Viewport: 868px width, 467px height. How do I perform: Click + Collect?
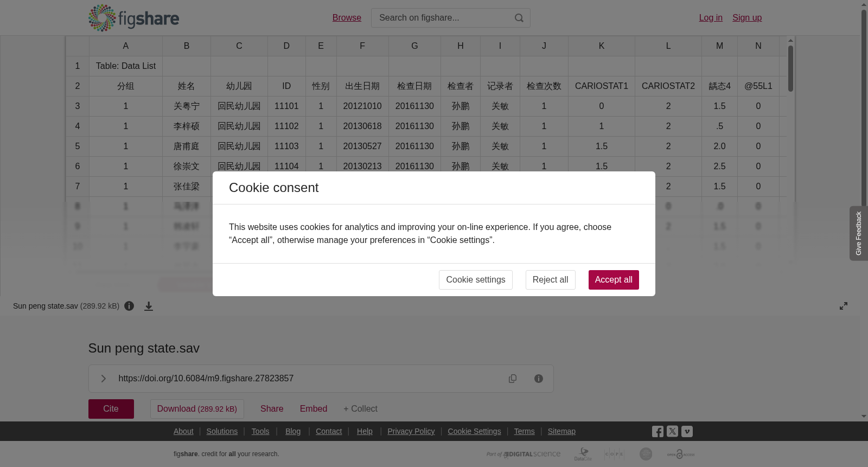point(360,409)
